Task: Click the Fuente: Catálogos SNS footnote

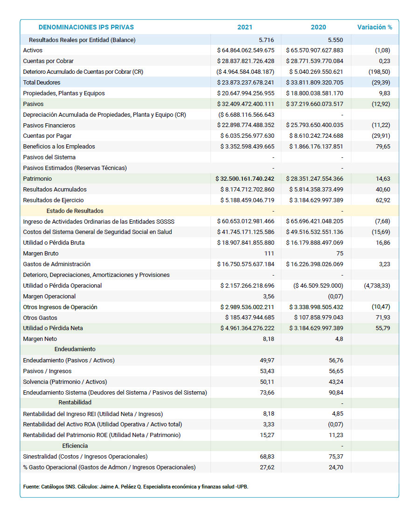Action: [x=135, y=487]
